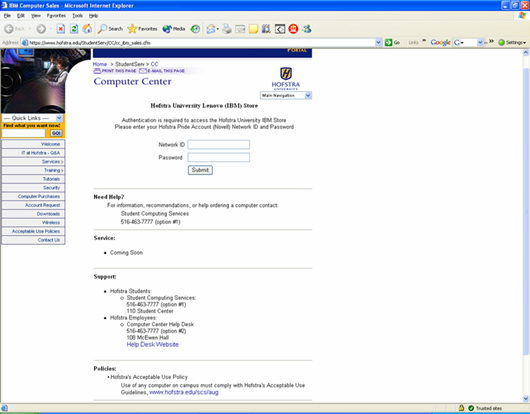Open the Media pane
This screenshot has width=530, height=414.
pyautogui.click(x=174, y=29)
